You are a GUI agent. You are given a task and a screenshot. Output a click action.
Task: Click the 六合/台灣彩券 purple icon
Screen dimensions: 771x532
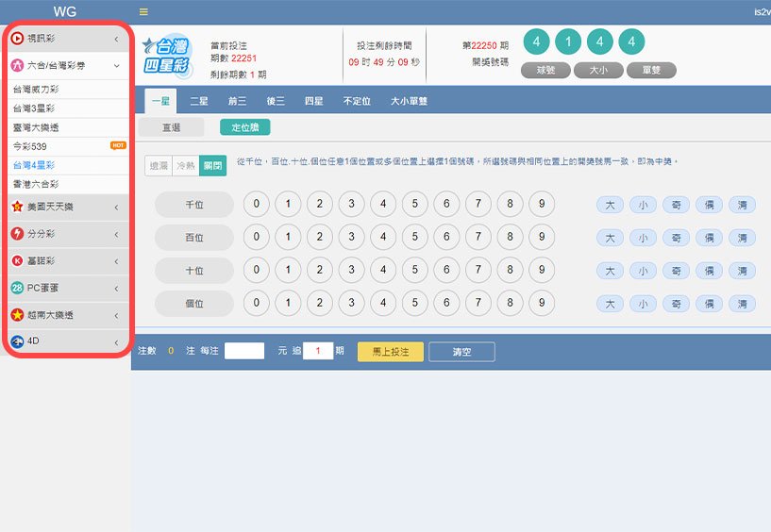coord(17,65)
